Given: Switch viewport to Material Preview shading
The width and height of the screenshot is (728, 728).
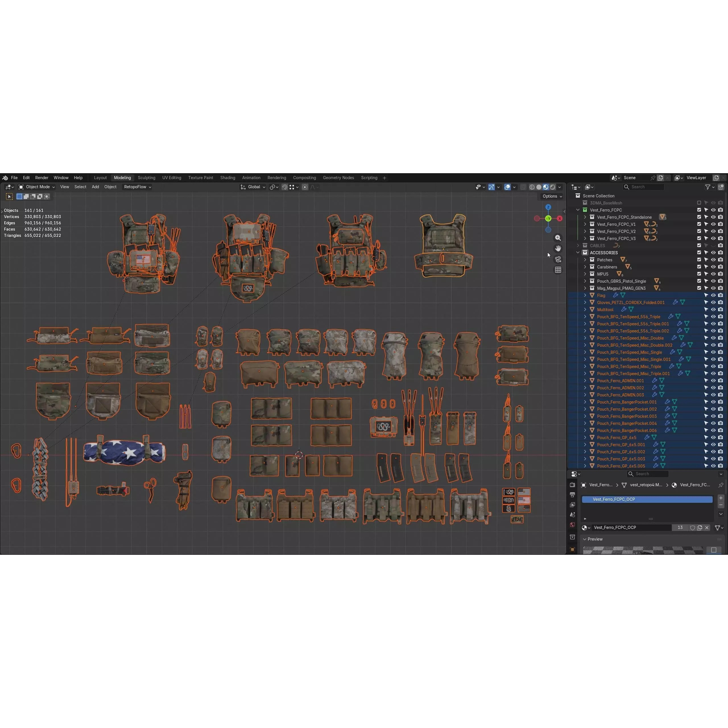Looking at the screenshot, I should [x=546, y=187].
